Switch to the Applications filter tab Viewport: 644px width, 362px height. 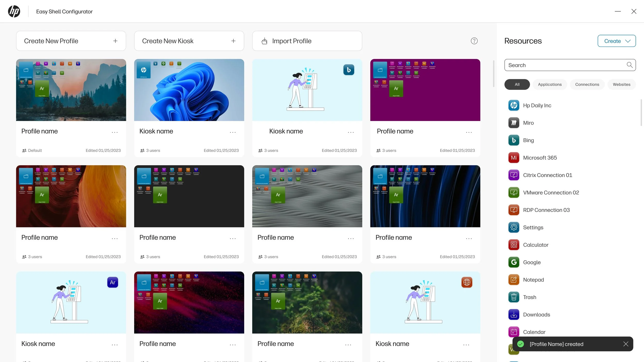click(x=549, y=84)
